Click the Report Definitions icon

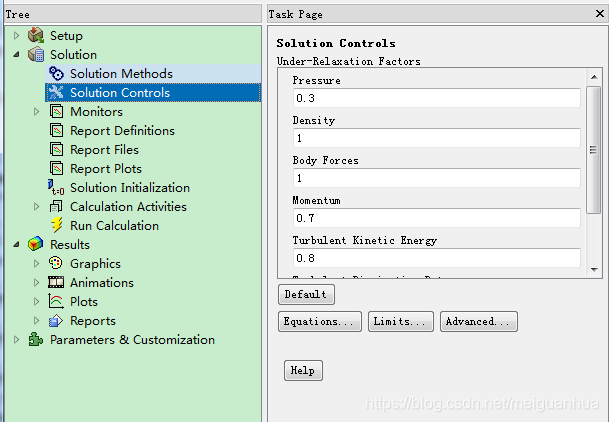[x=56, y=131]
